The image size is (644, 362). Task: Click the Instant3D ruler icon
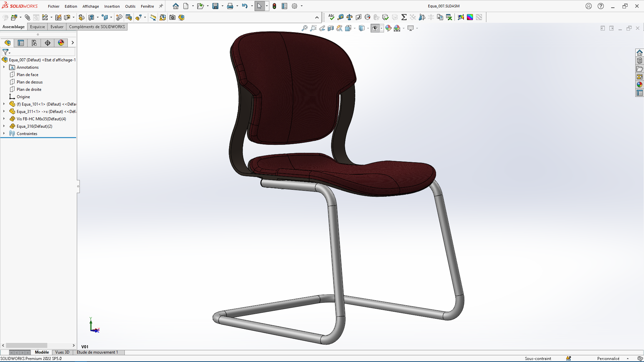coord(153,17)
